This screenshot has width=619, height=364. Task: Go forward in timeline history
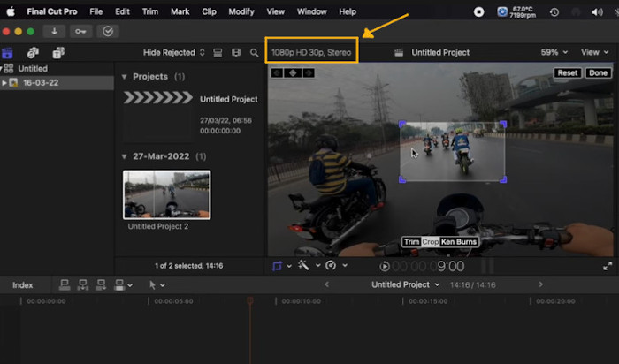click(540, 284)
